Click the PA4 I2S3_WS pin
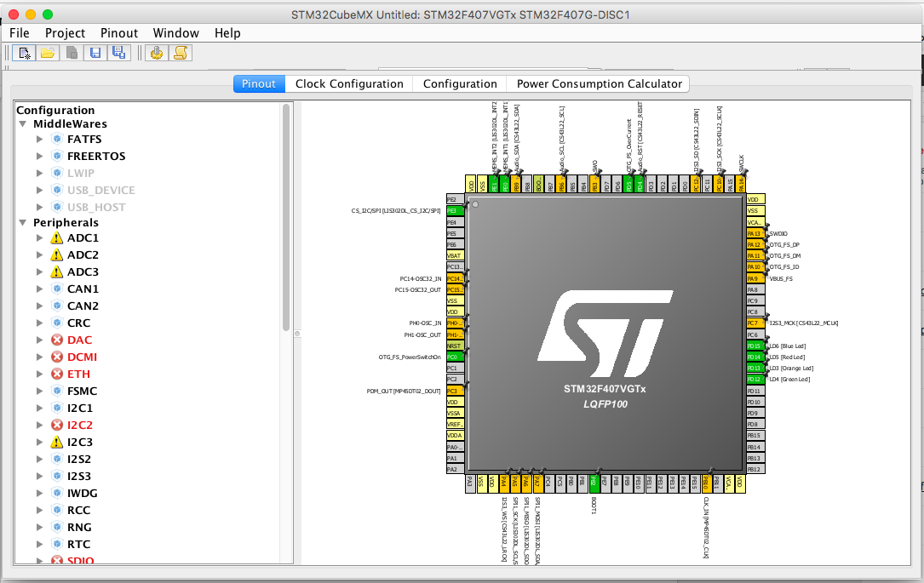 (504, 483)
